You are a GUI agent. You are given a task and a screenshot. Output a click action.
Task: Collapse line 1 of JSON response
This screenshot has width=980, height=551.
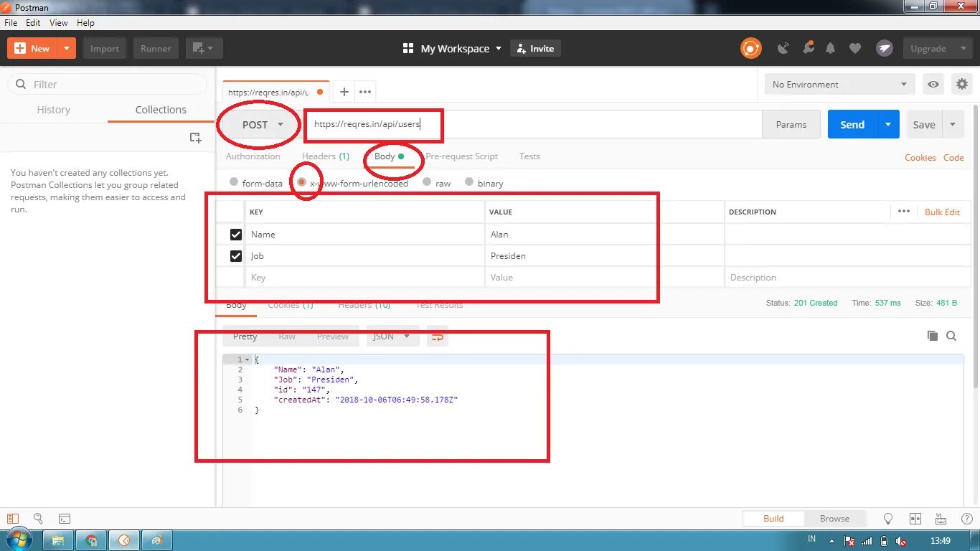248,359
